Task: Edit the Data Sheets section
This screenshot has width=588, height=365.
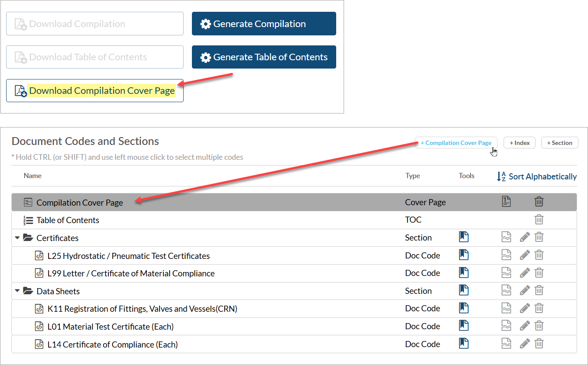Action: coord(525,290)
